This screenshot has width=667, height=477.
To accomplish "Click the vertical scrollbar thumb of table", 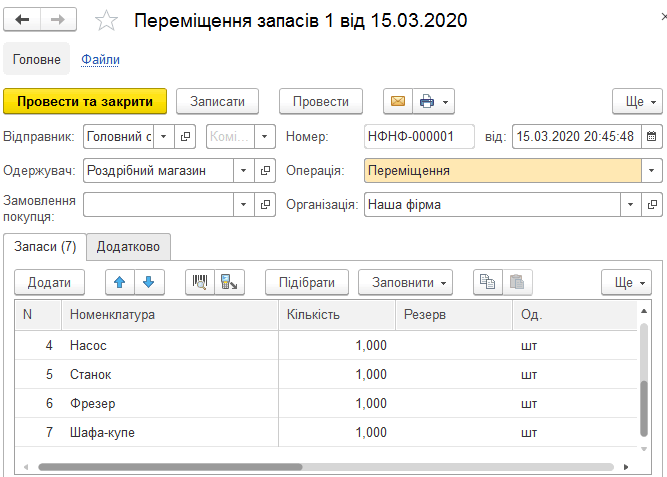I will pyautogui.click(x=644, y=408).
